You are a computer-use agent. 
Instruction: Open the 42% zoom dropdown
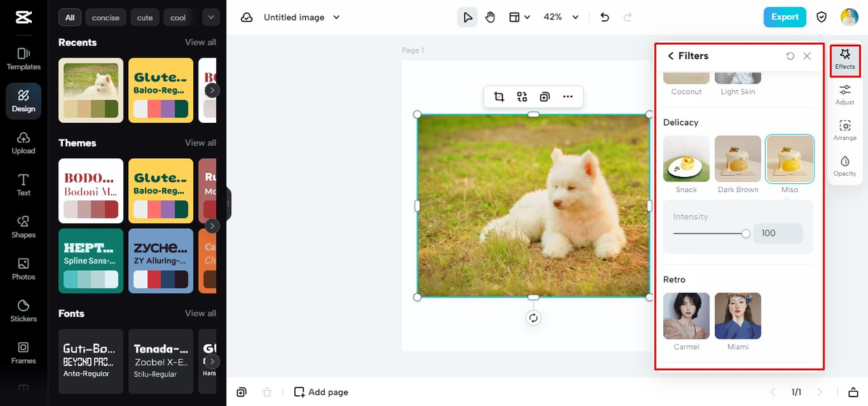tap(561, 17)
